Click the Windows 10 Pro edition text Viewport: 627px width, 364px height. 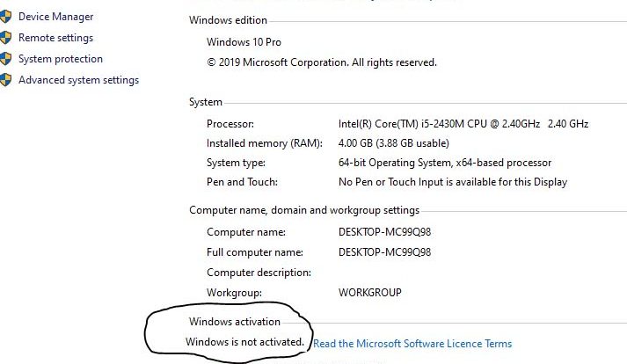pos(244,42)
